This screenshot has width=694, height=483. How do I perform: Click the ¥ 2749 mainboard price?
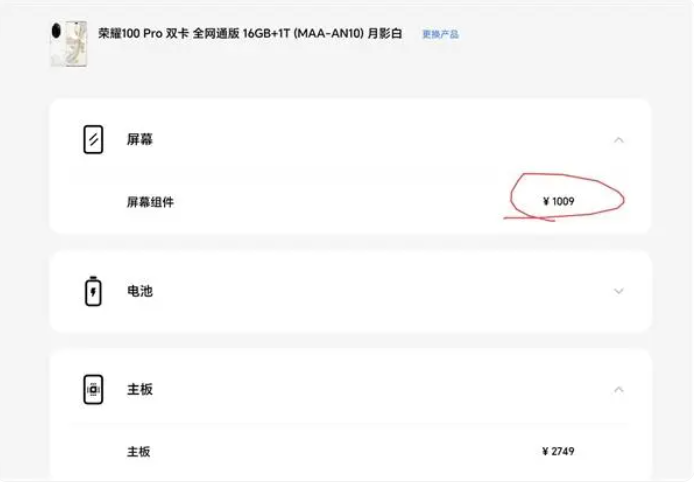[558, 451]
